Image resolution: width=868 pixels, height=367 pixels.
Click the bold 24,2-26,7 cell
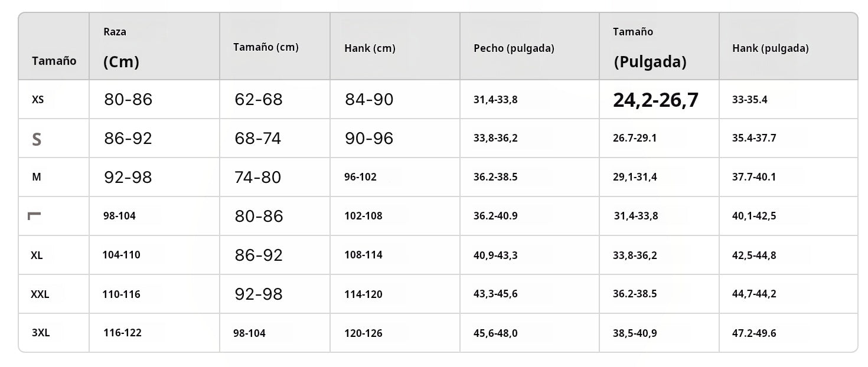655,100
